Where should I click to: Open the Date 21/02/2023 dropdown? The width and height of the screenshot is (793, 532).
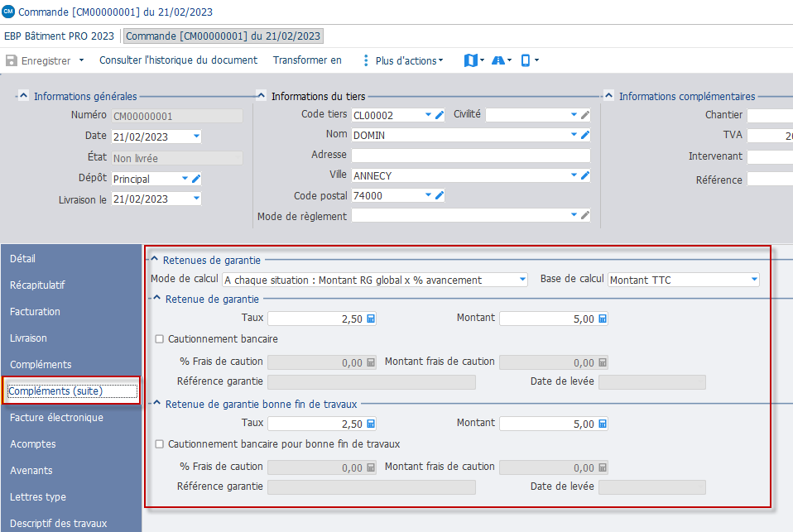pyautogui.click(x=196, y=136)
